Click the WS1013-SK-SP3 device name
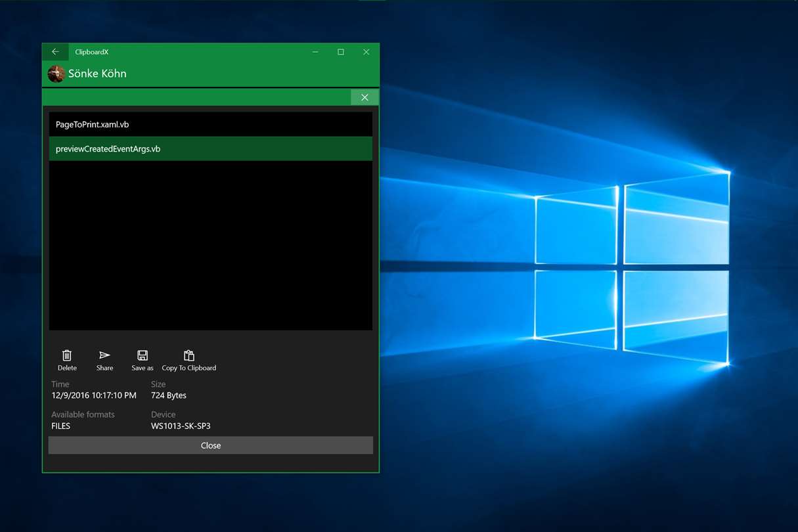Image resolution: width=798 pixels, height=532 pixels. click(181, 426)
